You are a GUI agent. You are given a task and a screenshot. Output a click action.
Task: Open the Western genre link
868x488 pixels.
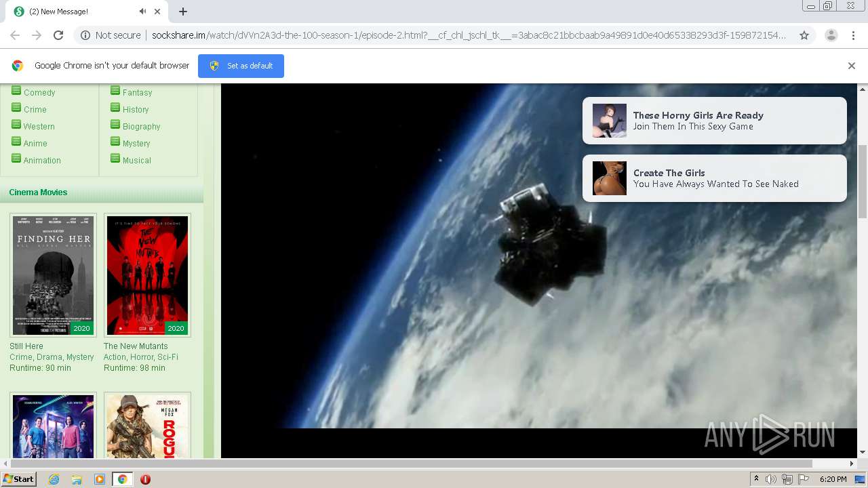pyautogui.click(x=39, y=127)
